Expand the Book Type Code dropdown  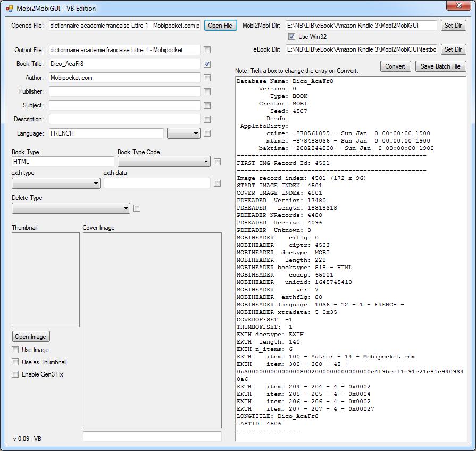164,162
